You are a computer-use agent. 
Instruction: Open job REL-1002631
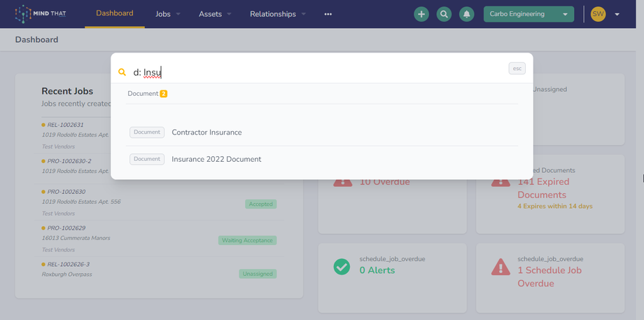coord(65,125)
